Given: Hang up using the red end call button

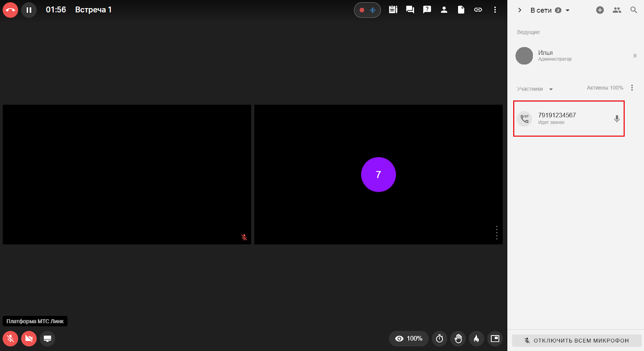Looking at the screenshot, I should click(x=10, y=10).
